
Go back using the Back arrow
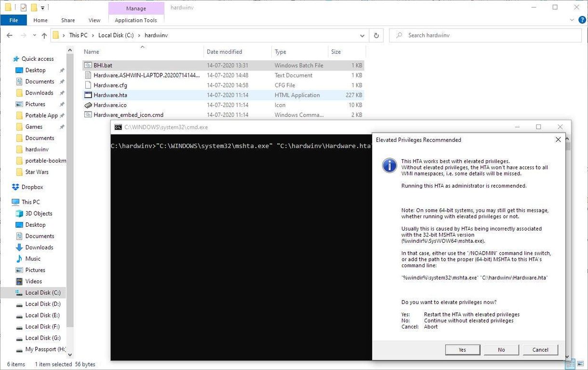pyautogui.click(x=10, y=35)
